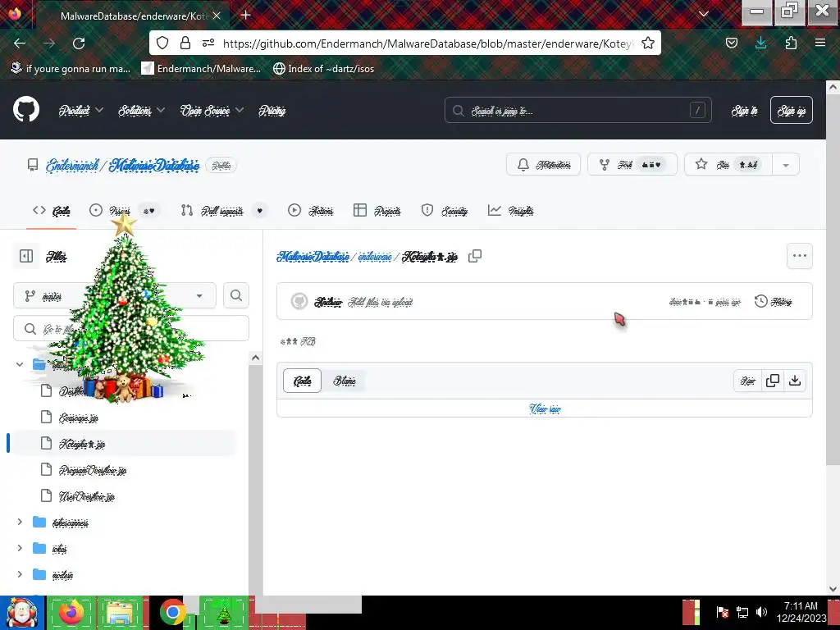Open the network tray icon
840x630 pixels.
point(742,612)
